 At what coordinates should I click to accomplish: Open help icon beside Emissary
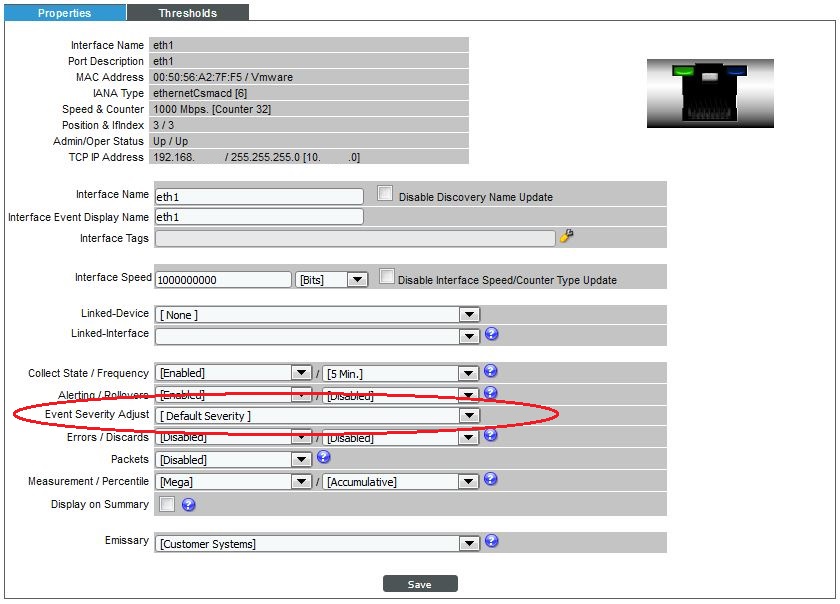tap(491, 541)
